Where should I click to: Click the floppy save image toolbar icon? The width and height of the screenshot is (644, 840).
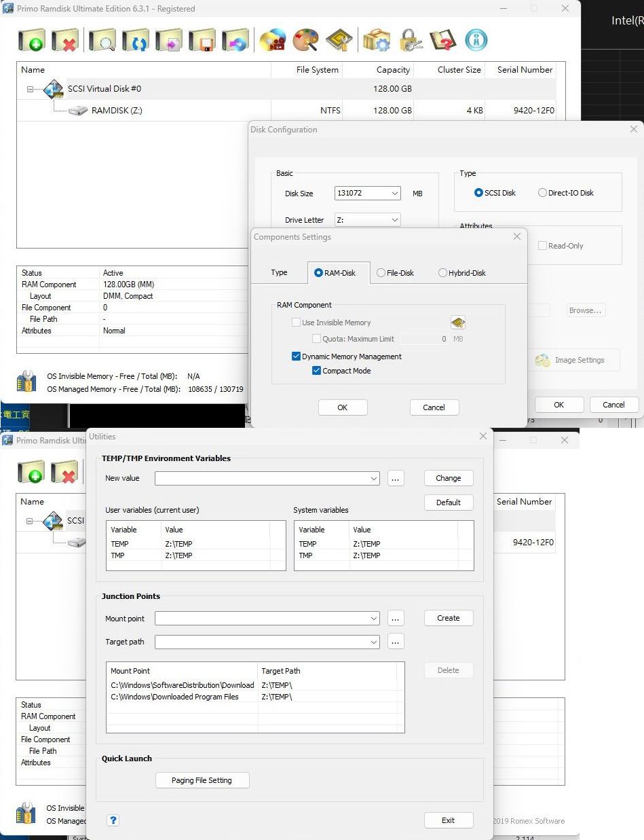coord(202,41)
